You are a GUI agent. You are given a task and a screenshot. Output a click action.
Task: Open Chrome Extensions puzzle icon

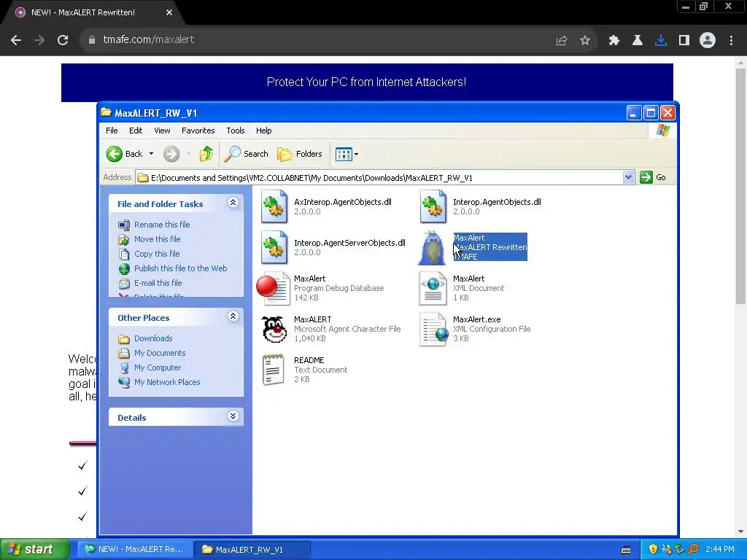tap(614, 41)
